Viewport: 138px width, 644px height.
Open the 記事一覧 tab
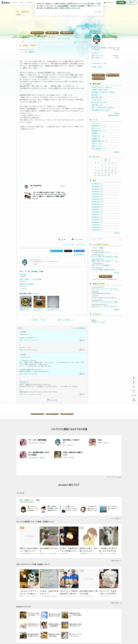tap(52, 33)
